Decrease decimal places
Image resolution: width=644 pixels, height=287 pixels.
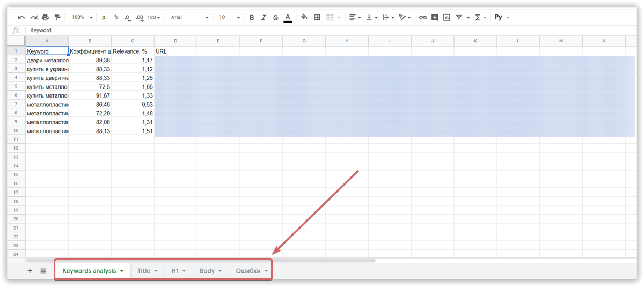click(x=127, y=17)
